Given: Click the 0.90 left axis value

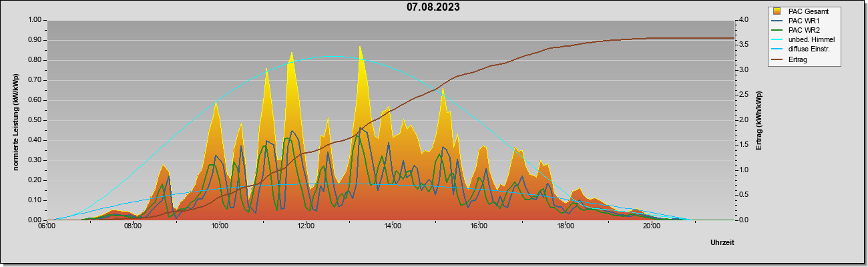Looking at the screenshot, I should 34,40.
